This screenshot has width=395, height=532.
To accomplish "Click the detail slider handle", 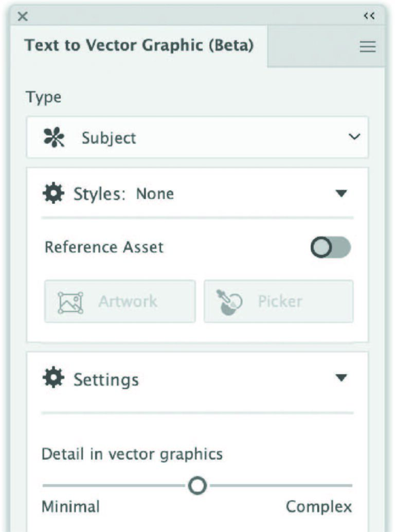I will coord(197,485).
